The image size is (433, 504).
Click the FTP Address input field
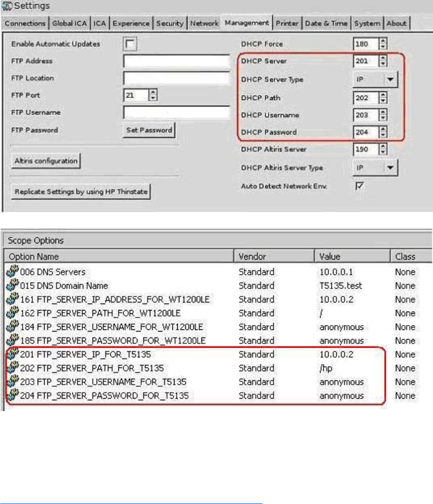coord(177,61)
